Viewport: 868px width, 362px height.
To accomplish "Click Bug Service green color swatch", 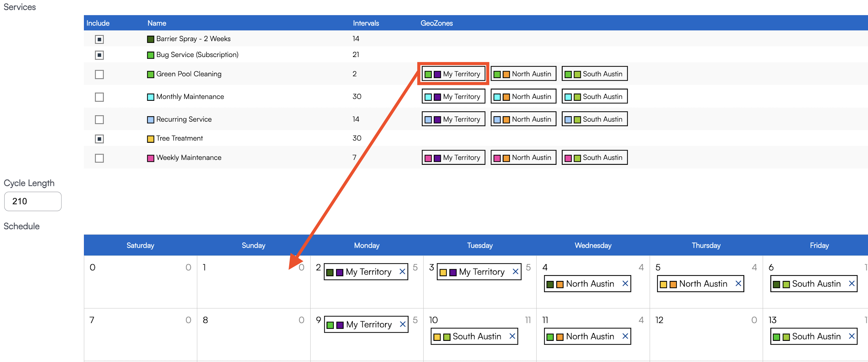I will coord(151,55).
